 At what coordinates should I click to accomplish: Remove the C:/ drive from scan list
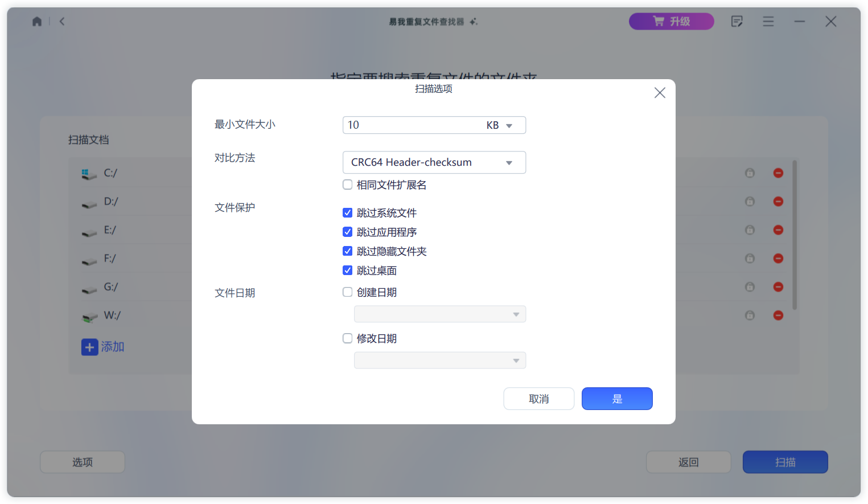778,173
